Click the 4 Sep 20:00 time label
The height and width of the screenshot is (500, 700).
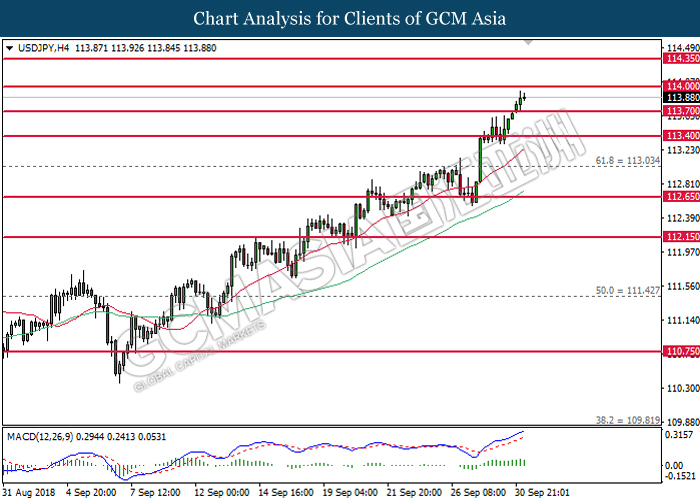coord(91,492)
